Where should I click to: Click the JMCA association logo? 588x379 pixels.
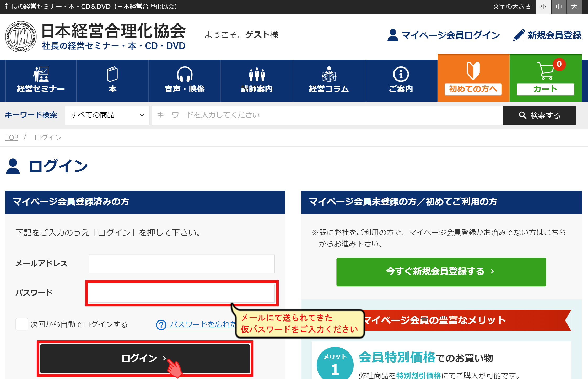(21, 37)
